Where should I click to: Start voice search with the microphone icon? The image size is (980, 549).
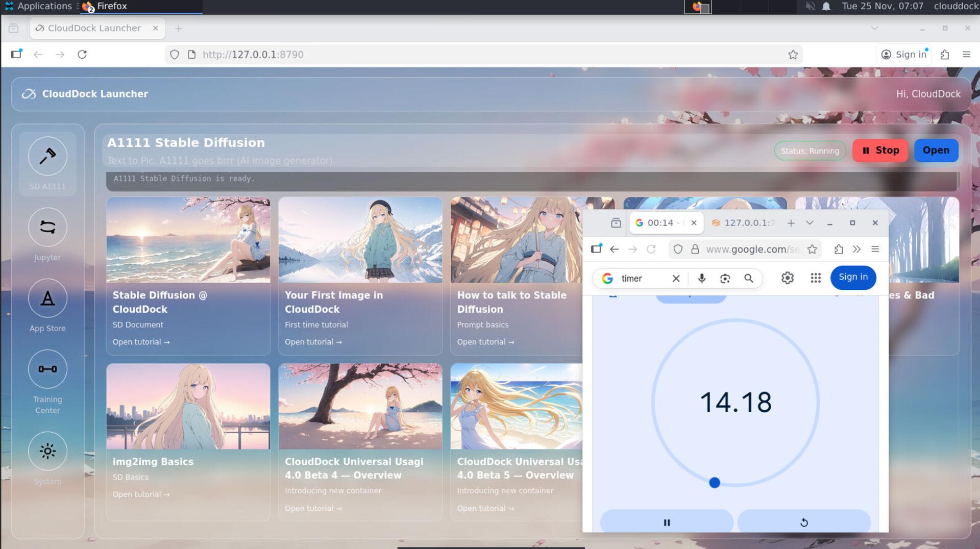[x=701, y=279]
